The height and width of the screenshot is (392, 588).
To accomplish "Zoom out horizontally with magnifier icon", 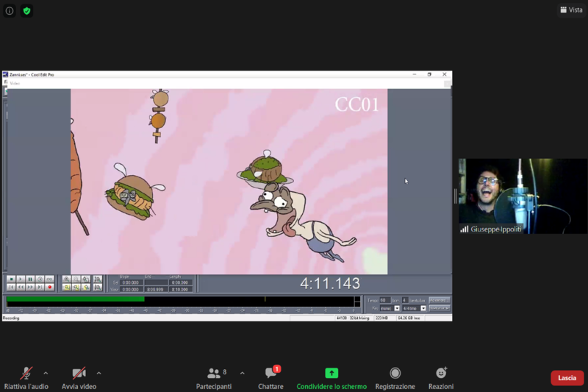I will click(x=76, y=279).
